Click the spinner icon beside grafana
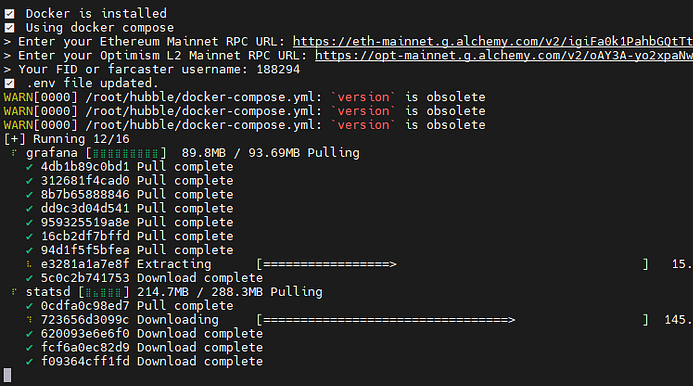The height and width of the screenshot is (386, 693). pos(14,153)
